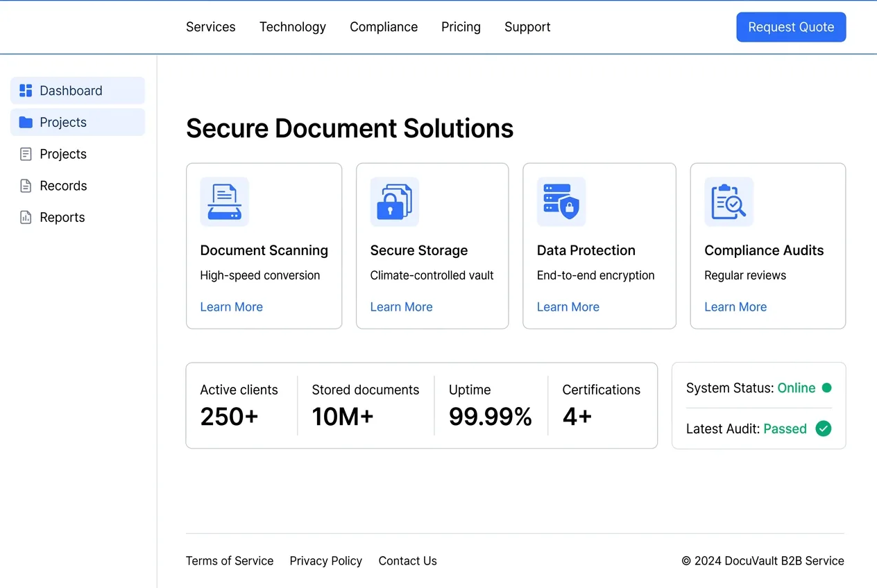877x588 pixels.
Task: Click the Request Quote button
Action: point(791,27)
